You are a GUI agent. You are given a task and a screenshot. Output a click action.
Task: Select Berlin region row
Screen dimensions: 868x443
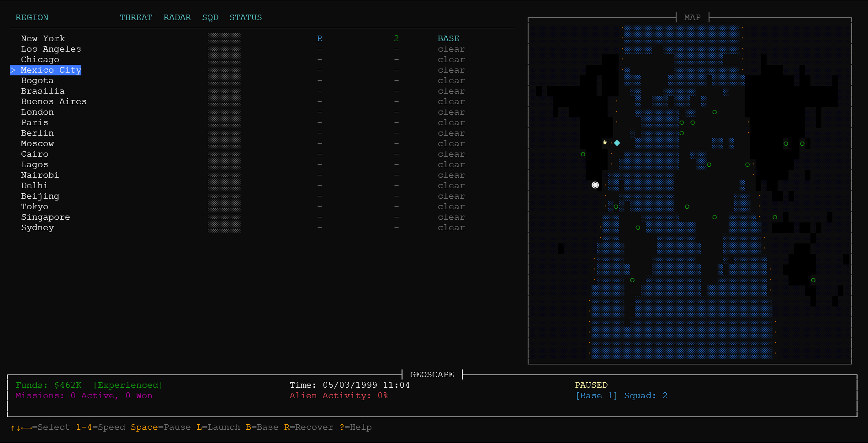(37, 133)
